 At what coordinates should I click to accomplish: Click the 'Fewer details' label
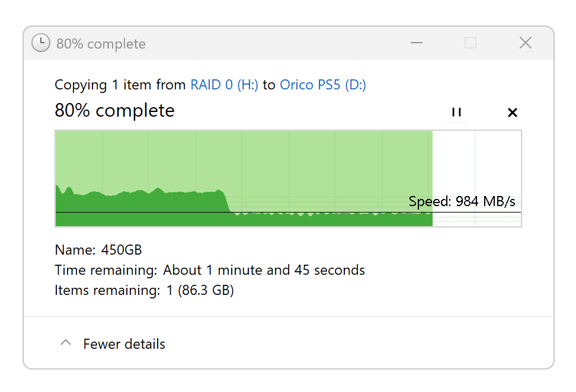[x=124, y=344]
